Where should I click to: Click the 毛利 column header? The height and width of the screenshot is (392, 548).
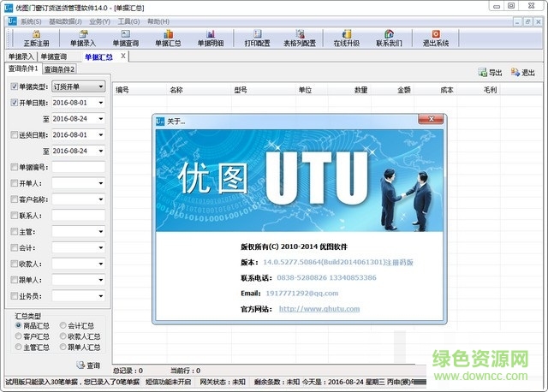pyautogui.click(x=490, y=90)
